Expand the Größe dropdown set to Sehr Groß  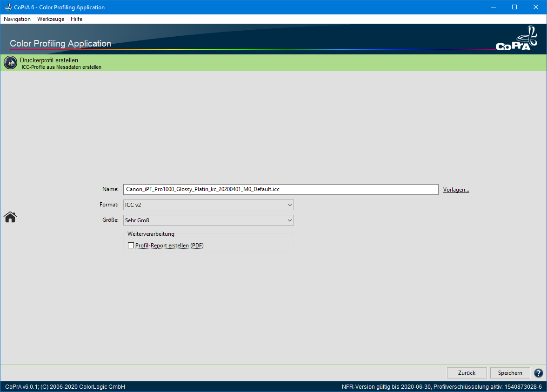pyautogui.click(x=208, y=220)
